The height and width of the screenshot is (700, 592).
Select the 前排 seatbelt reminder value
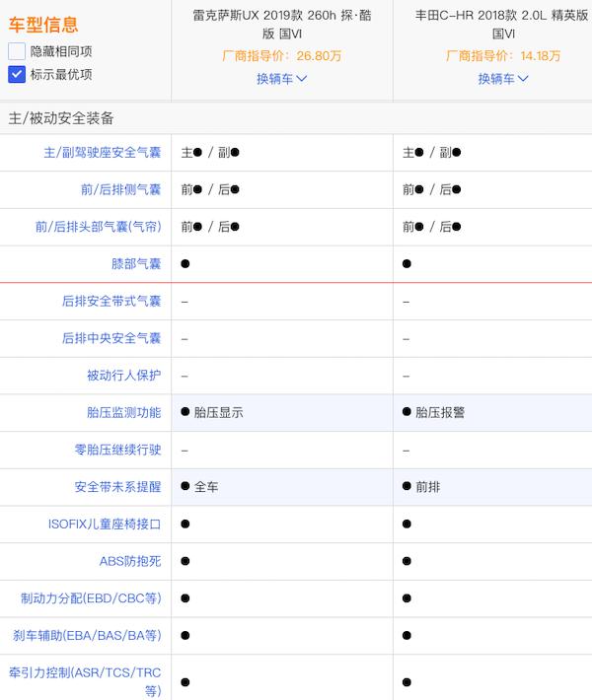pyautogui.click(x=421, y=487)
